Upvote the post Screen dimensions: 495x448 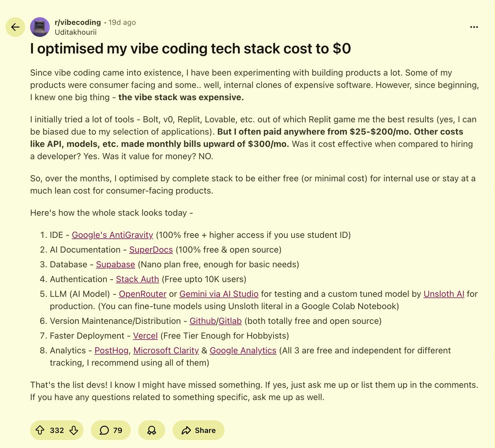40,430
